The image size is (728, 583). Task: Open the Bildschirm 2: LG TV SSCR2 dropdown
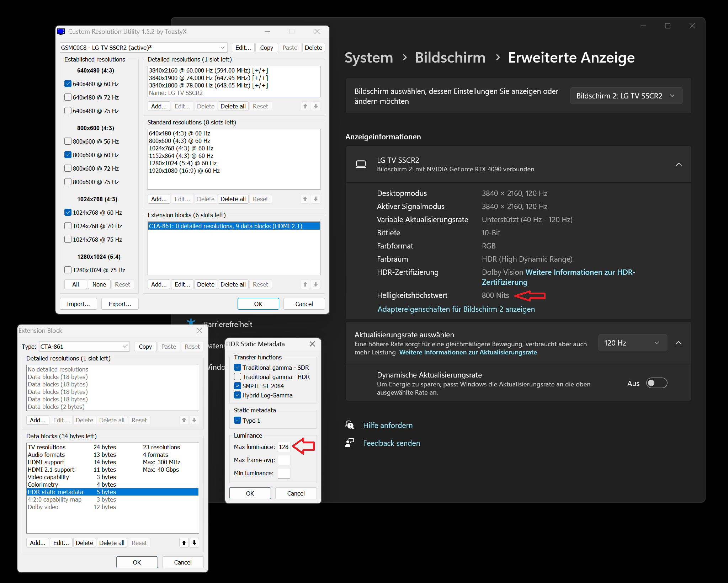[626, 96]
